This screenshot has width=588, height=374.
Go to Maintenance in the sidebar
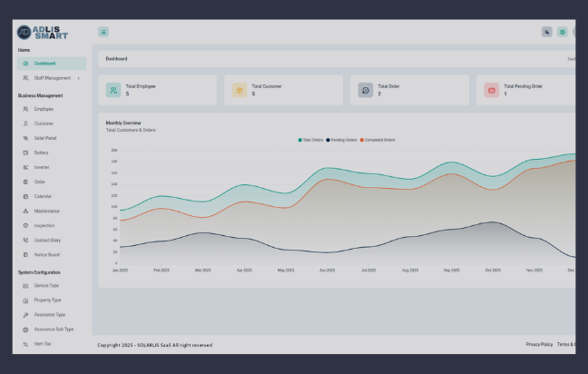click(46, 211)
